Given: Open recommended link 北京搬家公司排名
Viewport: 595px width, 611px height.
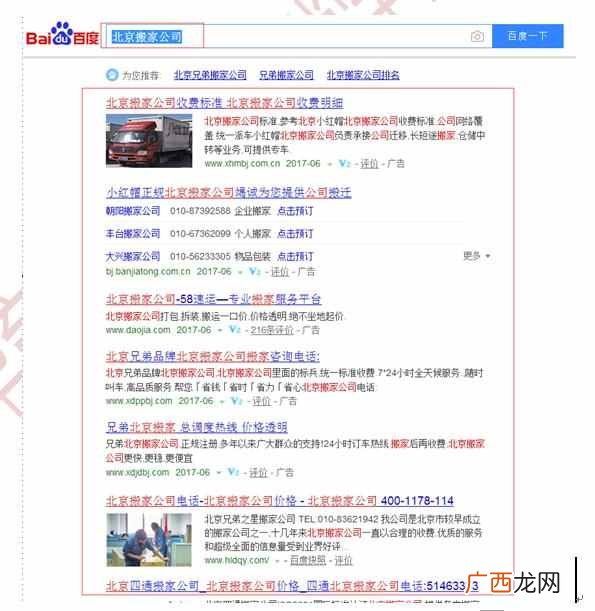Looking at the screenshot, I should point(363,75).
